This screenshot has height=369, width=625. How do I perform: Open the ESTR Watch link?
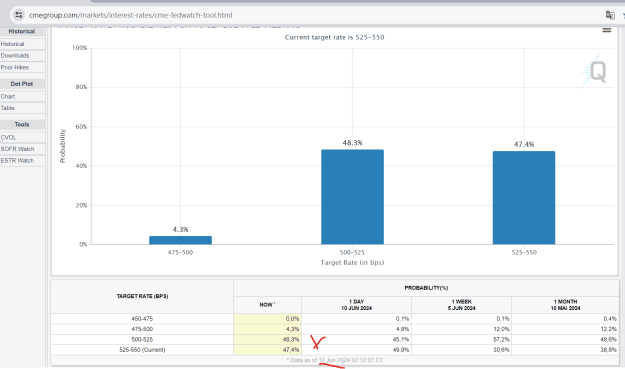[17, 161]
